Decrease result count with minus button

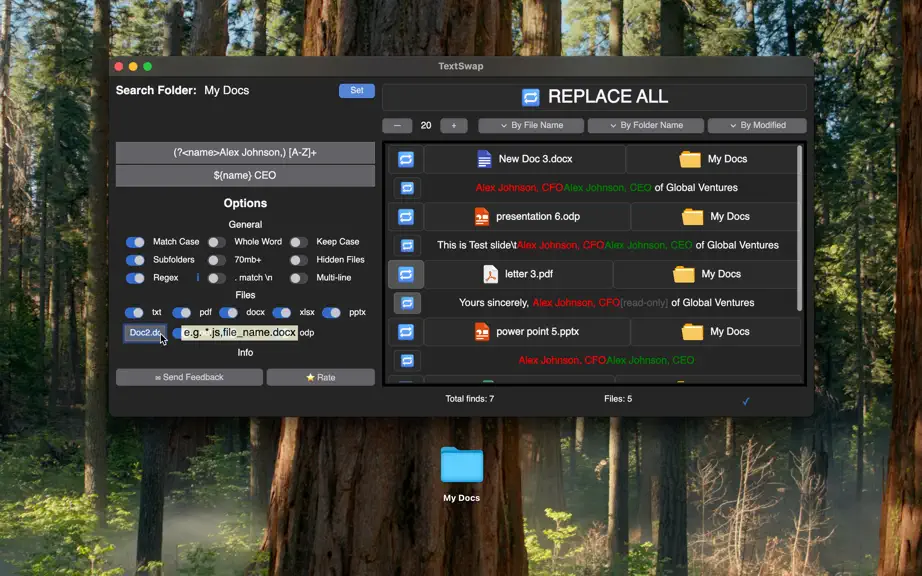pos(397,126)
